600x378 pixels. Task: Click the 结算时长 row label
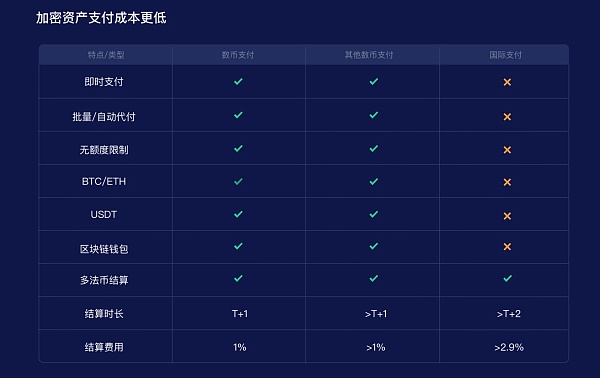point(104,314)
